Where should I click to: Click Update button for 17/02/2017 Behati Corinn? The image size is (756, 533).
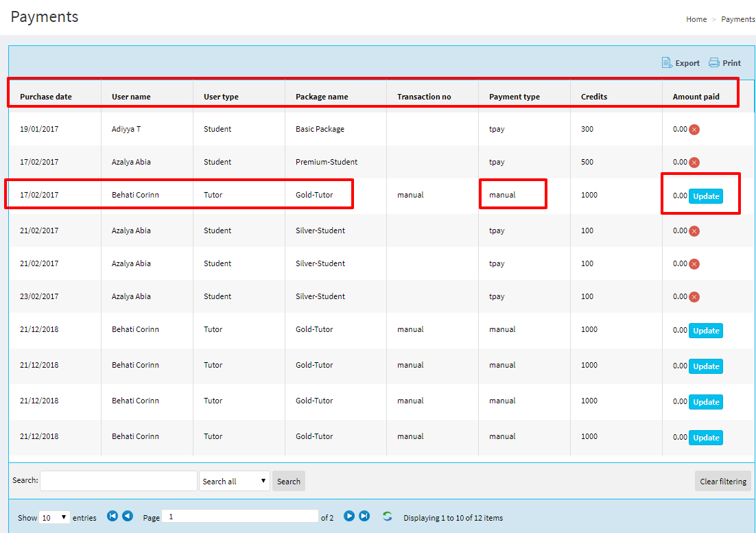(x=705, y=196)
